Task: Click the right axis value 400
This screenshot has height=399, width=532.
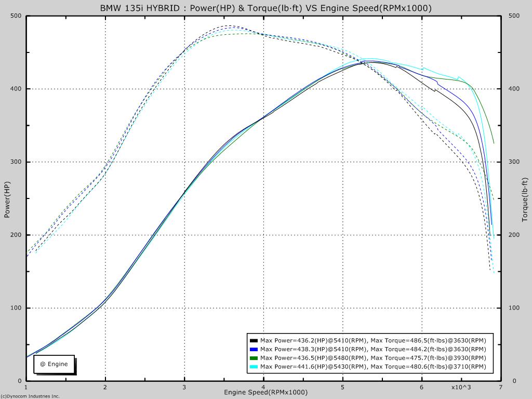Action: pyautogui.click(x=514, y=89)
